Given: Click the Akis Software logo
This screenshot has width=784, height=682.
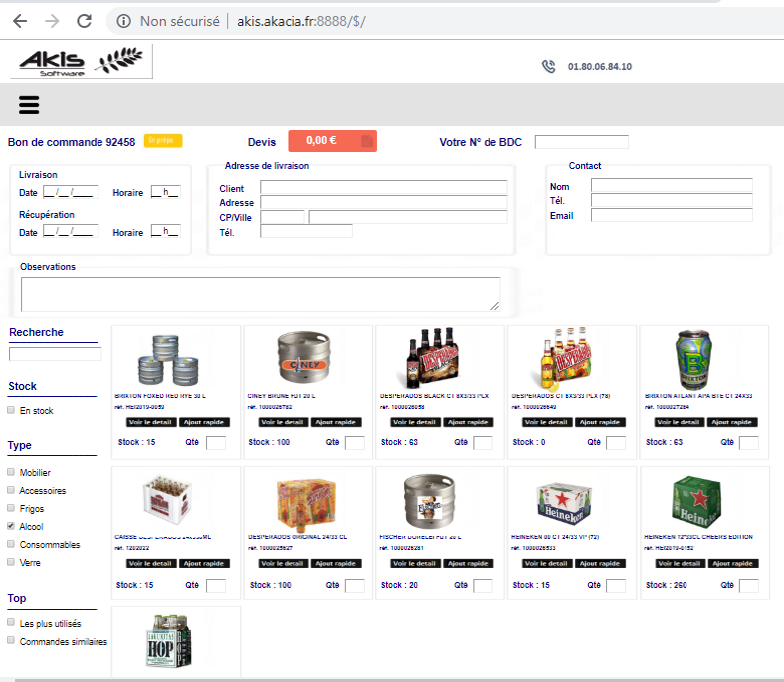Looking at the screenshot, I should (83, 62).
